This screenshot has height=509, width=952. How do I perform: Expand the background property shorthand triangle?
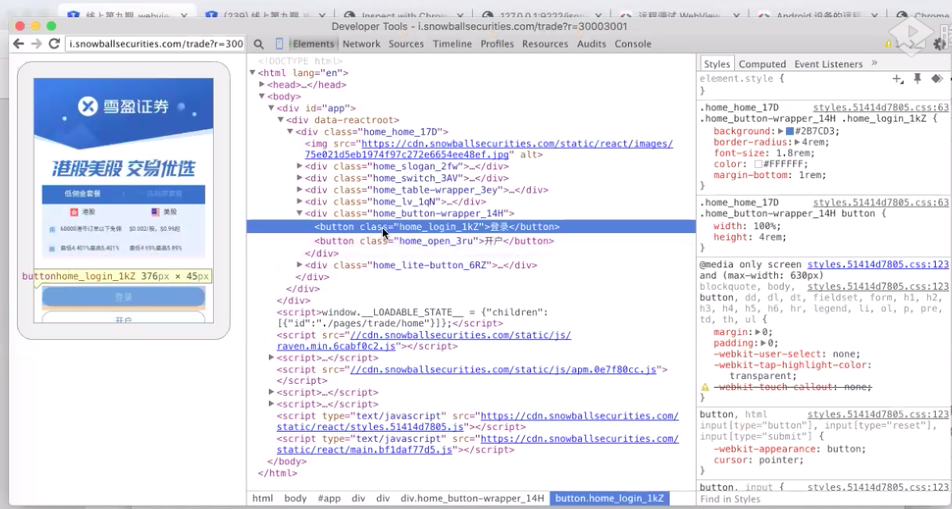pos(780,131)
